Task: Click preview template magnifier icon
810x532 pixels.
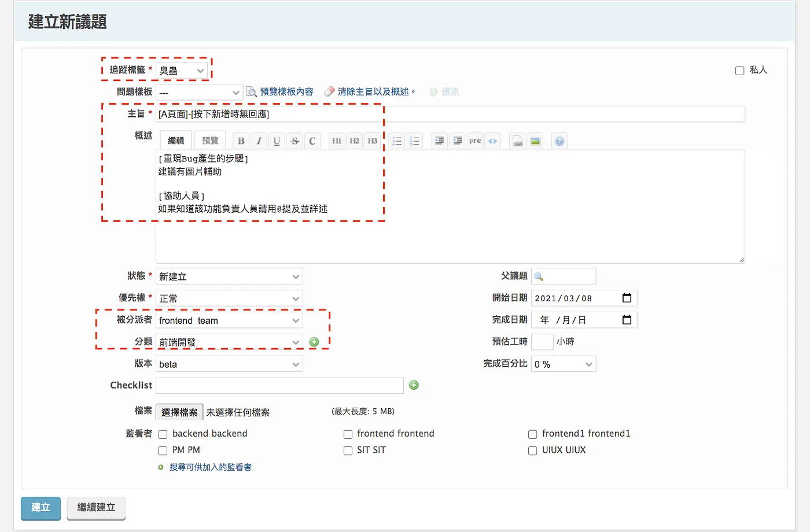Action: [x=252, y=91]
